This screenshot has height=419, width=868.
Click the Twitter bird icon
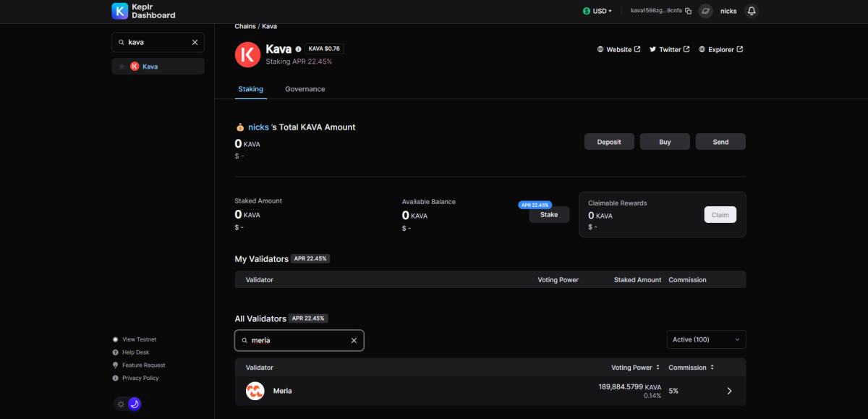coord(652,49)
